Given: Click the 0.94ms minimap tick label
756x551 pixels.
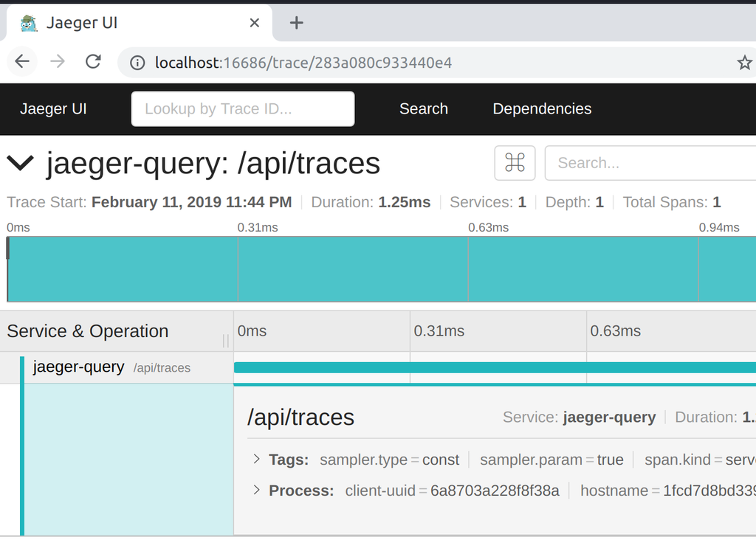Looking at the screenshot, I should pos(719,227).
